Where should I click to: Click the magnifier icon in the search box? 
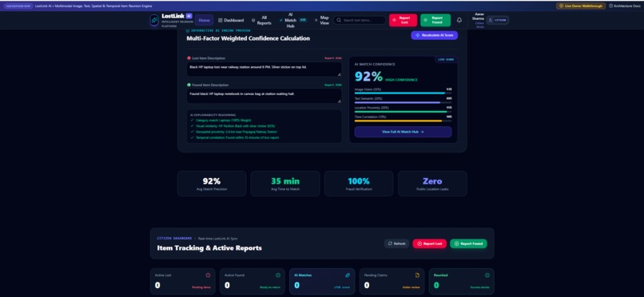tap(339, 20)
